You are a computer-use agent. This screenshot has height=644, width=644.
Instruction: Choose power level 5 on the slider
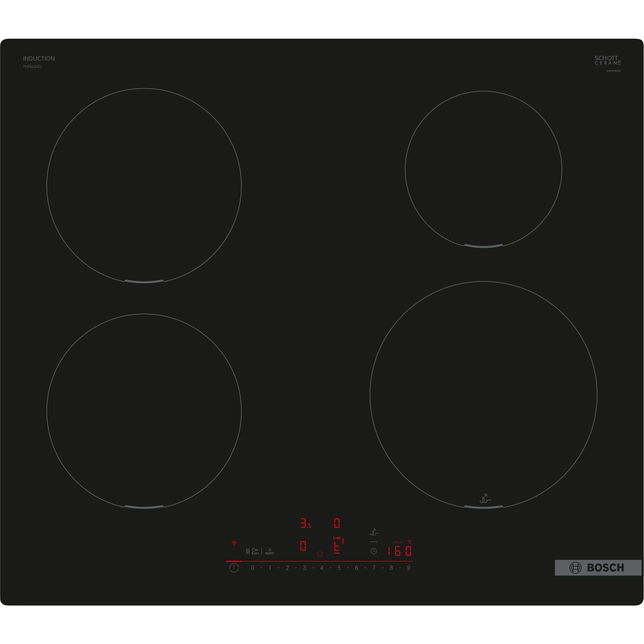tap(339, 568)
